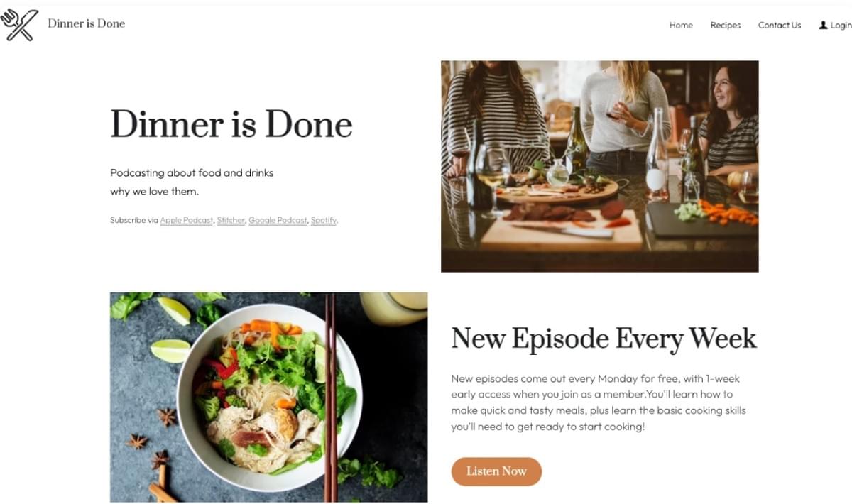
Task: Open the Spotify subscribe link
Action: pos(323,220)
